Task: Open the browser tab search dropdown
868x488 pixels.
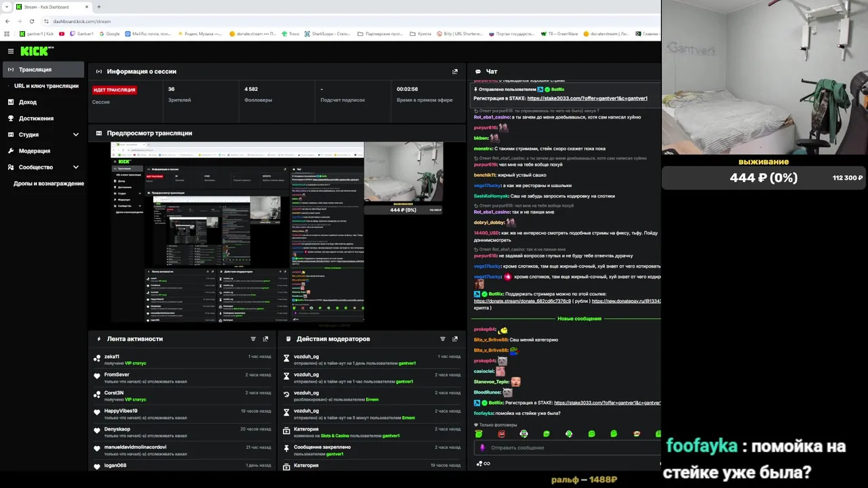Action: point(7,7)
